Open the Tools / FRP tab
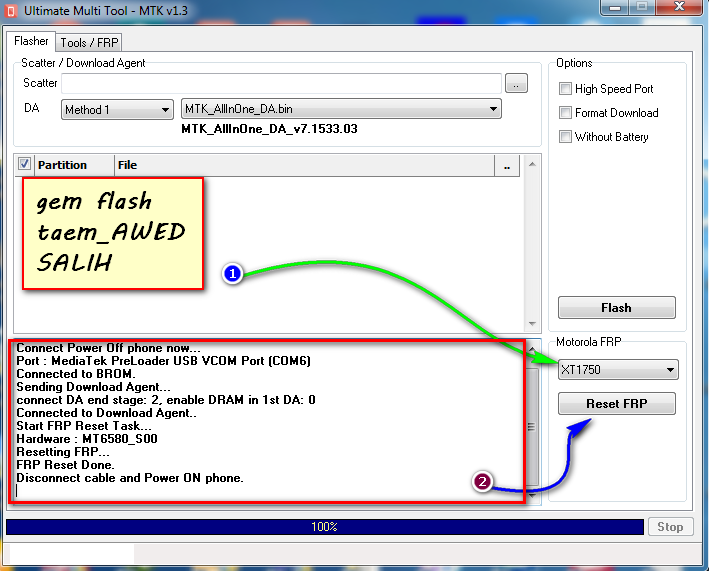 click(x=89, y=42)
